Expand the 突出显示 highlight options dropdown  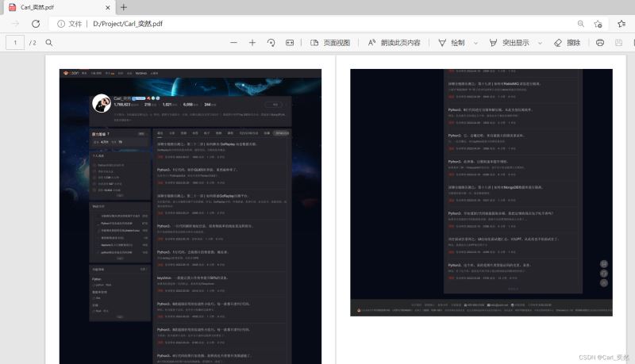(540, 43)
